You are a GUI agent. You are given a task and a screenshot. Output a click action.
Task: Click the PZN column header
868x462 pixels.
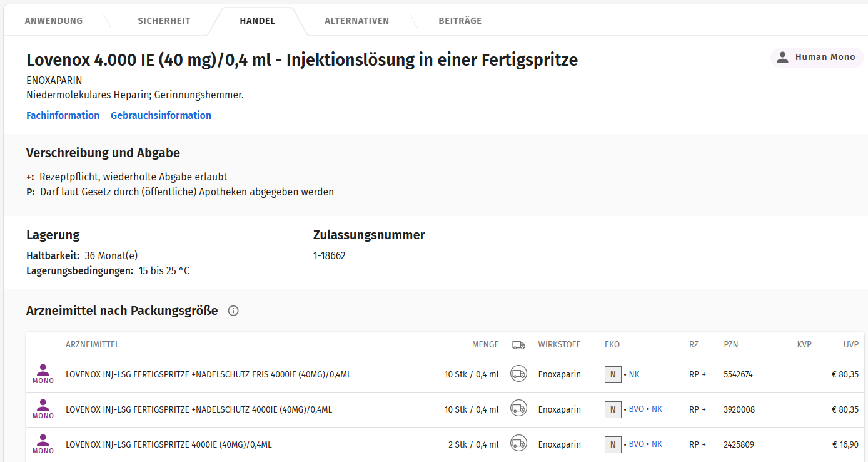pos(731,345)
